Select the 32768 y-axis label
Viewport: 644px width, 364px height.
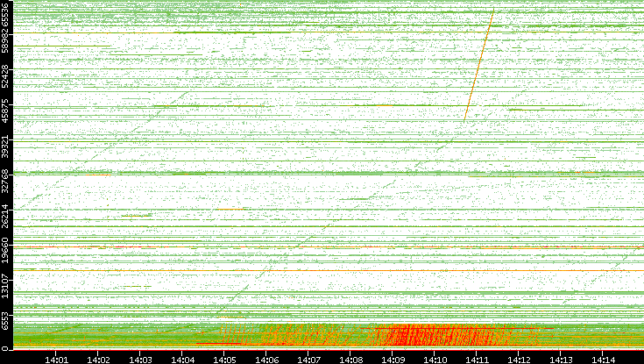coord(6,180)
